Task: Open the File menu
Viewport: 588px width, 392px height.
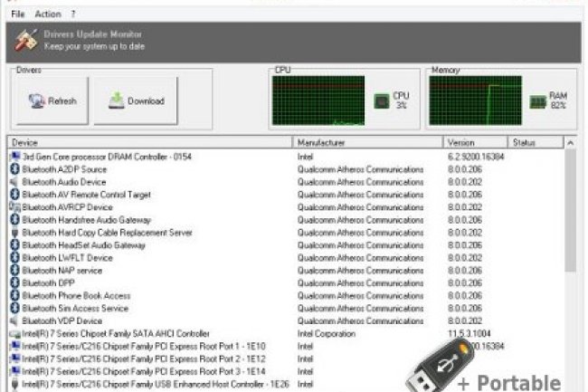Action: 18,14
